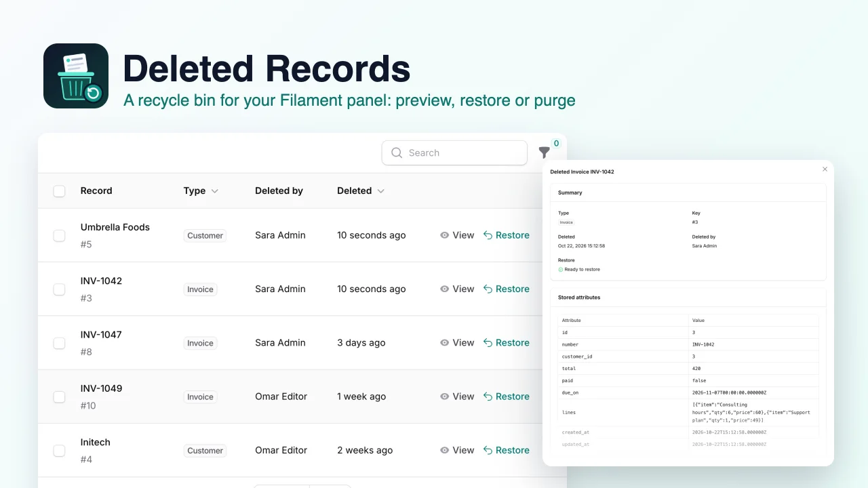Click the Invoice badge in INV-1047 row
The width and height of the screenshot is (868, 488).
click(200, 344)
